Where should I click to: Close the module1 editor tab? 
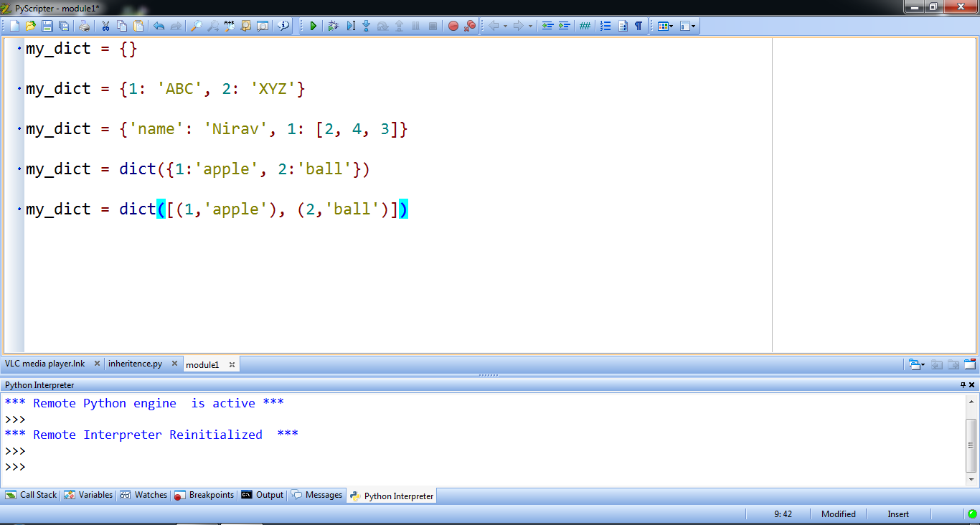click(232, 364)
